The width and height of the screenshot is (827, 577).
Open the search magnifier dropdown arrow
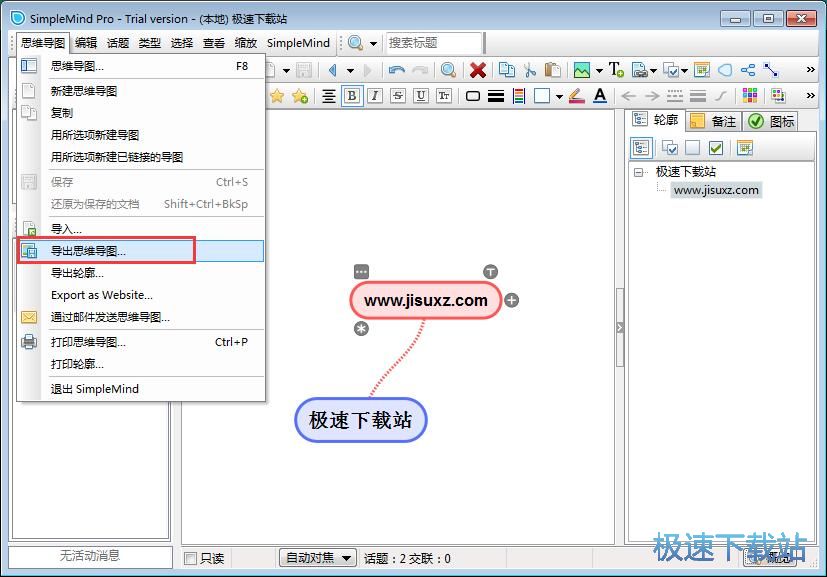click(373, 43)
